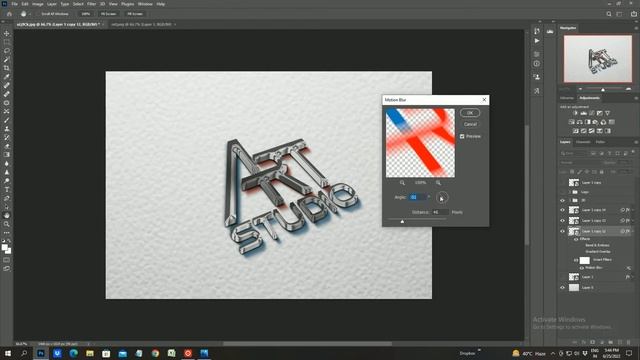Toggle the Preview checkbox in Motion Blur
This screenshot has width=640, height=360.
(462, 136)
